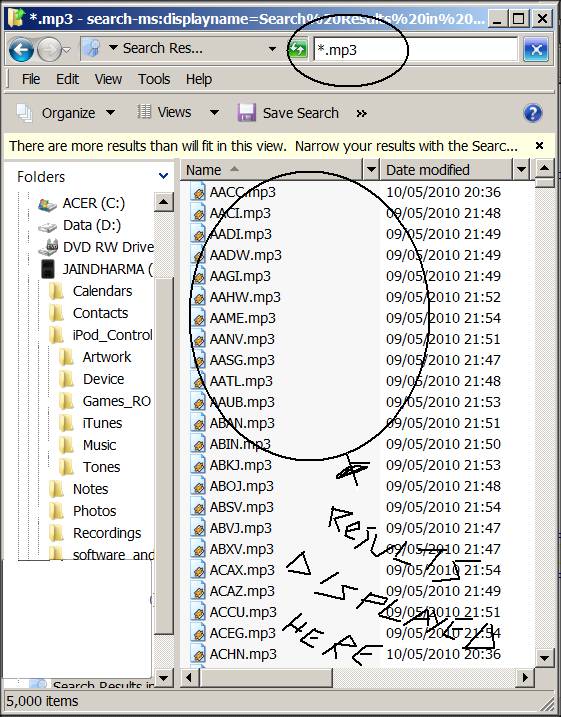Open the View menu
This screenshot has height=717, width=561.
coord(108,79)
